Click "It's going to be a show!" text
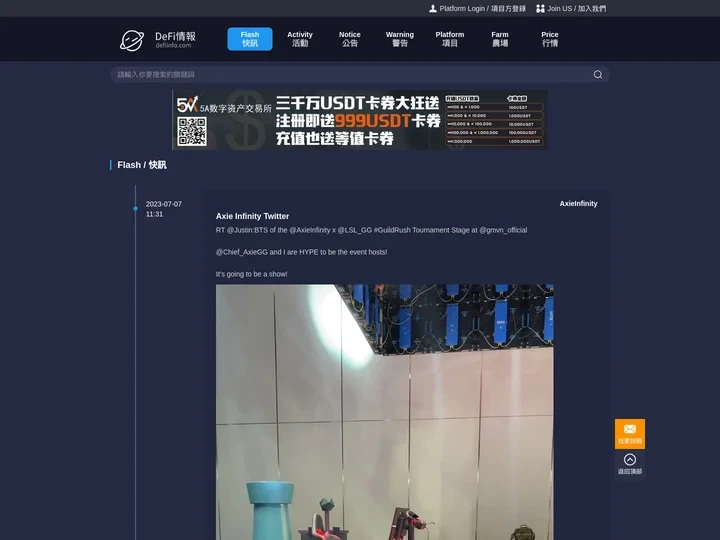This screenshot has width=720, height=540. [x=252, y=274]
